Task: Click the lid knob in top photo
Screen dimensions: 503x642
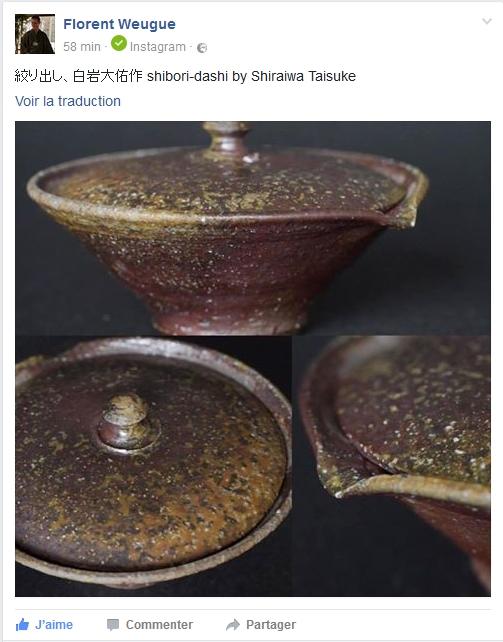Action: point(226,139)
